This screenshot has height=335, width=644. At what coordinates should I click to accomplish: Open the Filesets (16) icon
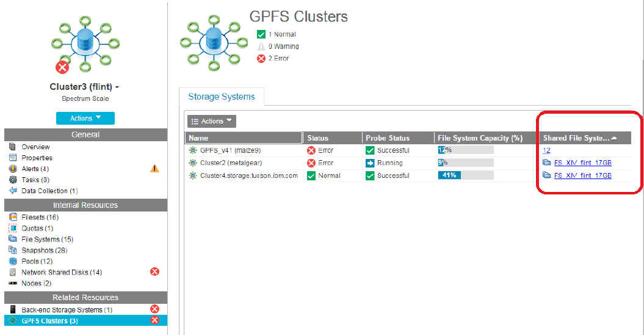13,217
